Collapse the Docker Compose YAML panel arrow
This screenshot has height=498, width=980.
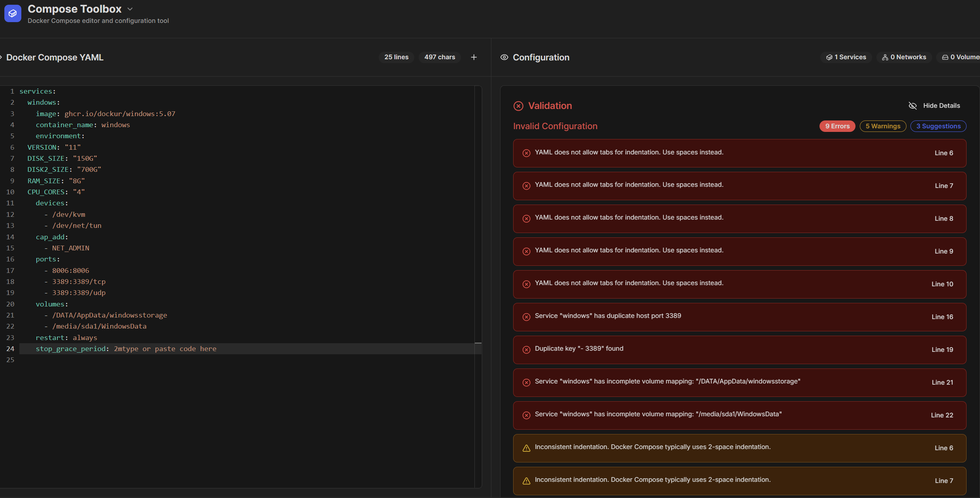click(1, 57)
